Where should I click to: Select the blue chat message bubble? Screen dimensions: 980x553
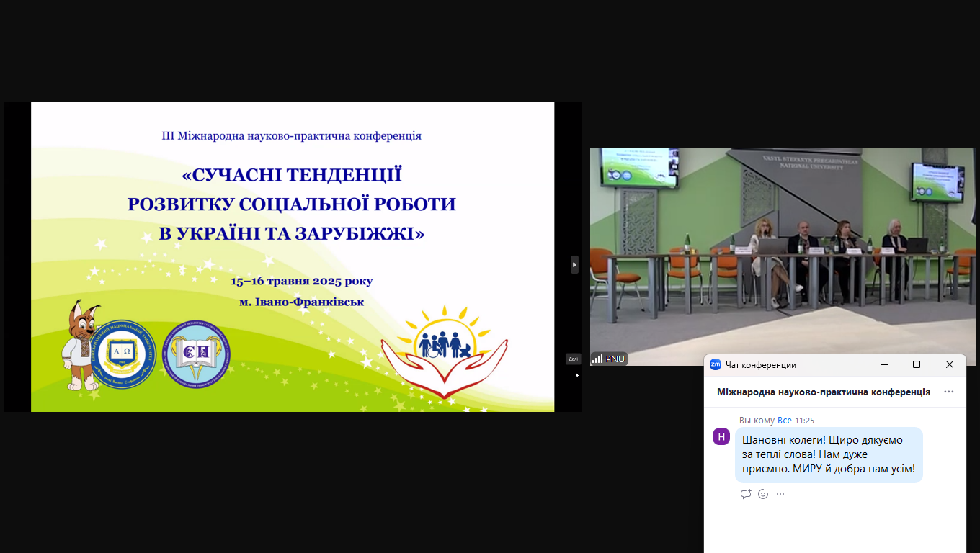tap(829, 454)
